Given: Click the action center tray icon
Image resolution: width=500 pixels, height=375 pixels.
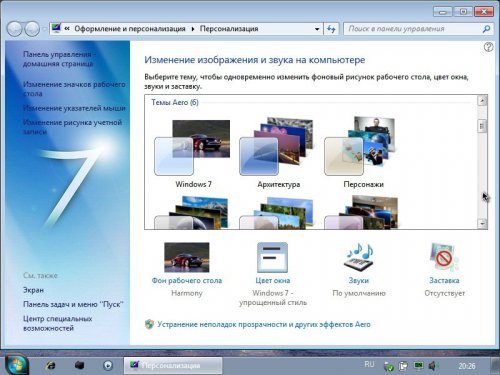Looking at the screenshot, I should coord(403,366).
